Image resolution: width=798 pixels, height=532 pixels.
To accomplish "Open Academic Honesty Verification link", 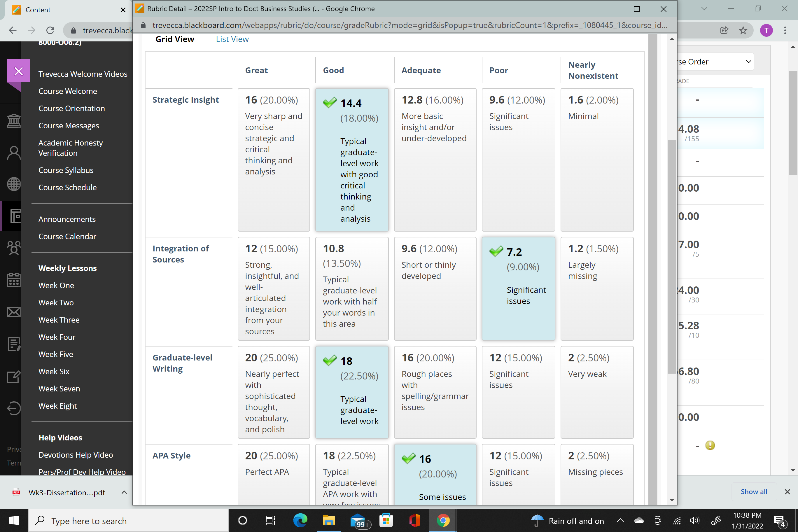I will pyautogui.click(x=71, y=148).
